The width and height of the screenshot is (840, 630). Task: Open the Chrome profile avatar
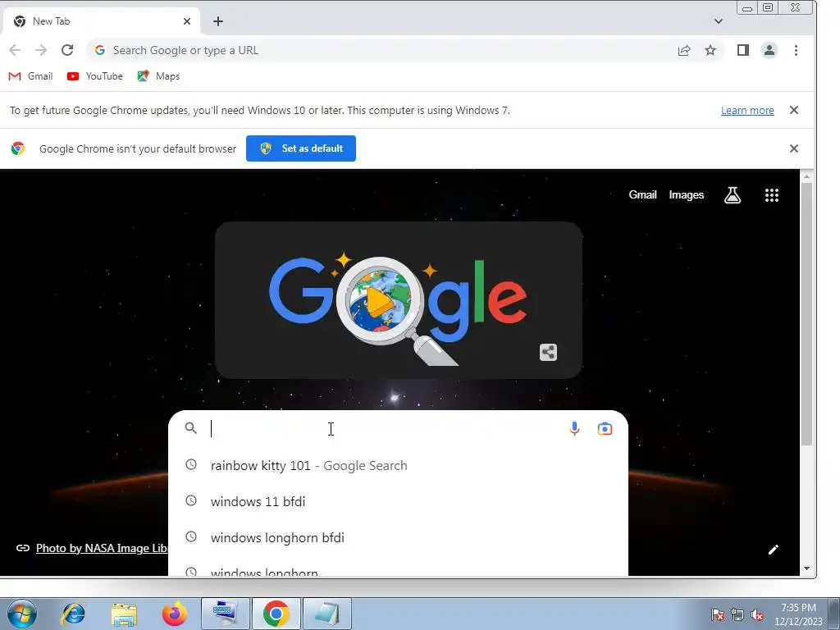769,50
